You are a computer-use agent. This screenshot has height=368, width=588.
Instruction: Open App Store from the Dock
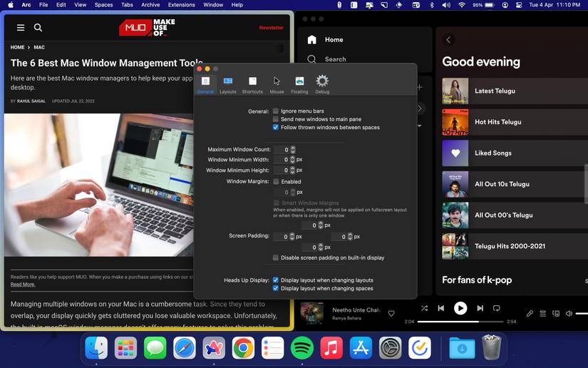click(361, 348)
